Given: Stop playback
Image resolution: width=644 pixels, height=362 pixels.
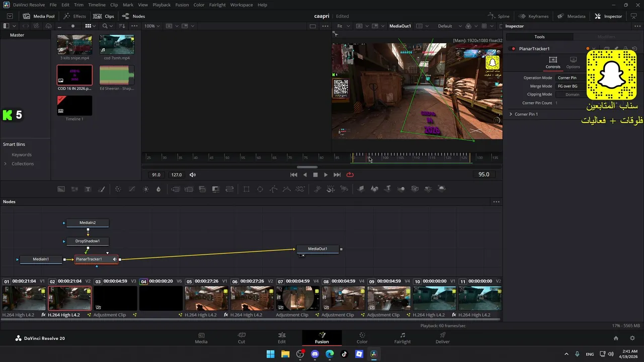Looking at the screenshot, I should coord(315,175).
